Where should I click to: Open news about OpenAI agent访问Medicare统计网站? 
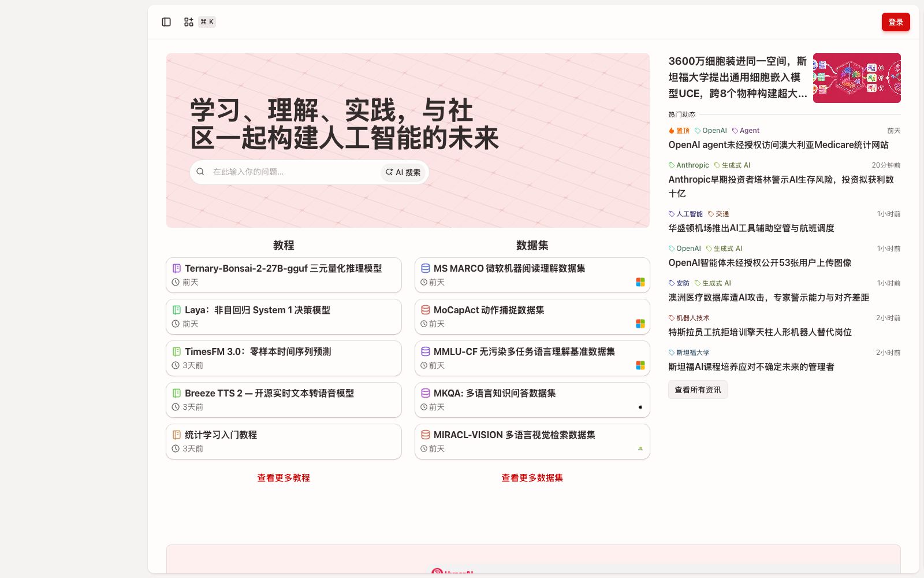click(x=778, y=145)
